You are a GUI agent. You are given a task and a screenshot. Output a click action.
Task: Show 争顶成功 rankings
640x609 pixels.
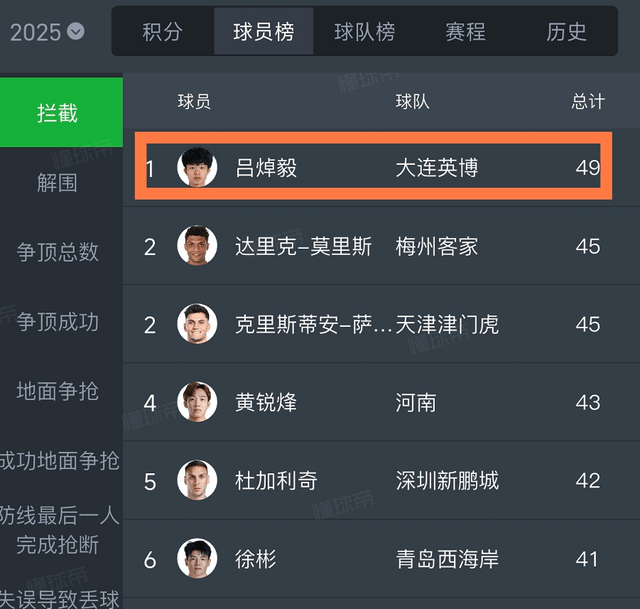tap(58, 322)
